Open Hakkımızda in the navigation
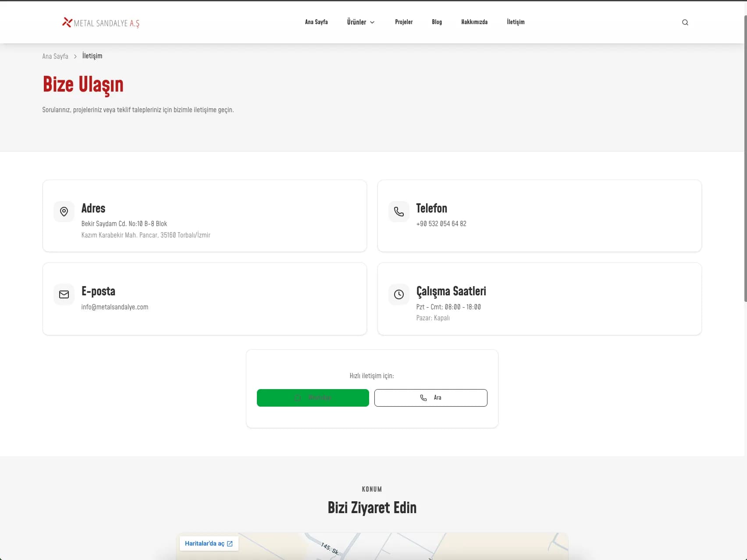Image resolution: width=747 pixels, height=560 pixels. pos(474,22)
